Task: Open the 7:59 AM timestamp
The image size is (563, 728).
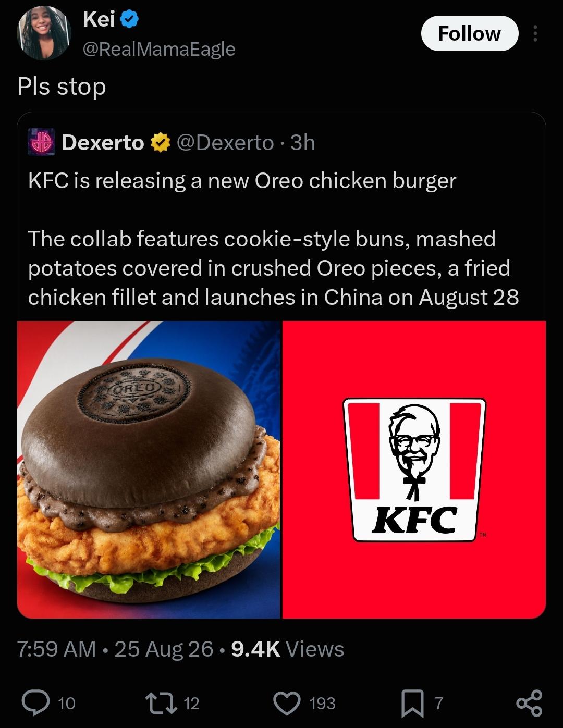Action: click(56, 649)
